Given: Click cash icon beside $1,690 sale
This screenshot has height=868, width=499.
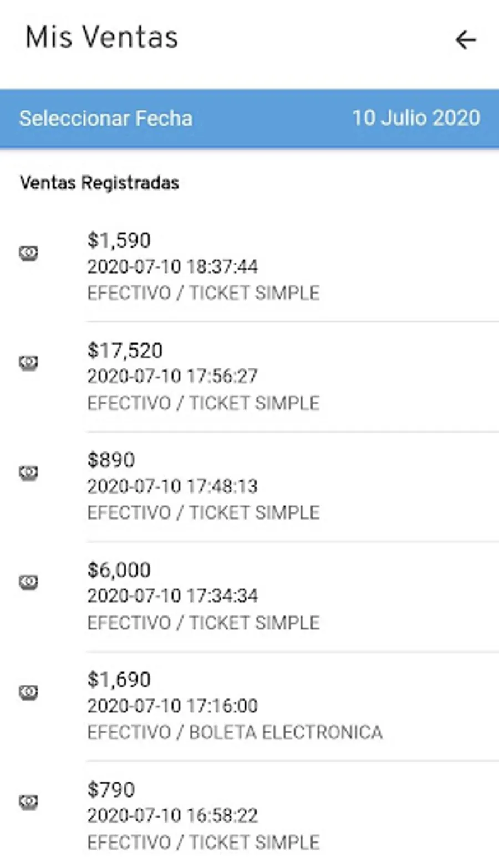Looking at the screenshot, I should pos(29,692).
